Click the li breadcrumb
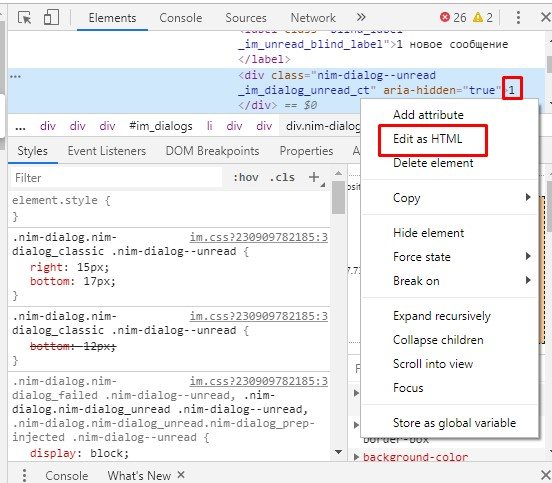This screenshot has width=552, height=483. [x=209, y=126]
